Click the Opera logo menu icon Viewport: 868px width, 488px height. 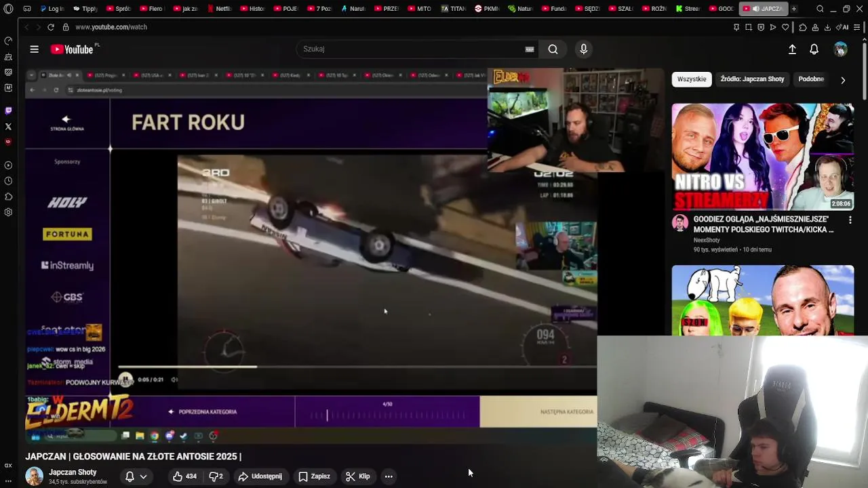click(8, 9)
